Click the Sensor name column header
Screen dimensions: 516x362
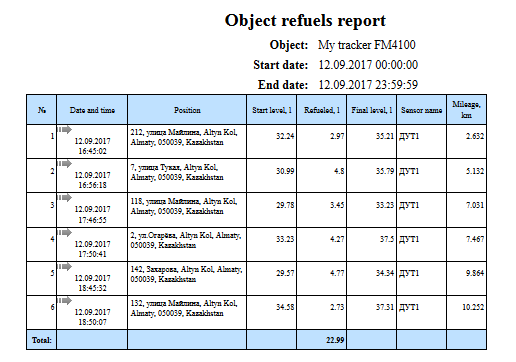point(421,110)
